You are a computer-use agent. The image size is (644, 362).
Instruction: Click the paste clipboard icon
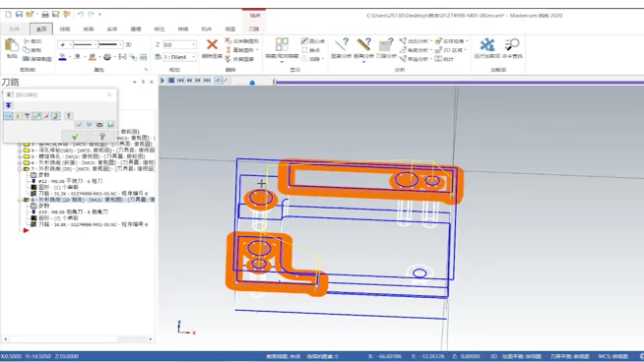pos(12,44)
